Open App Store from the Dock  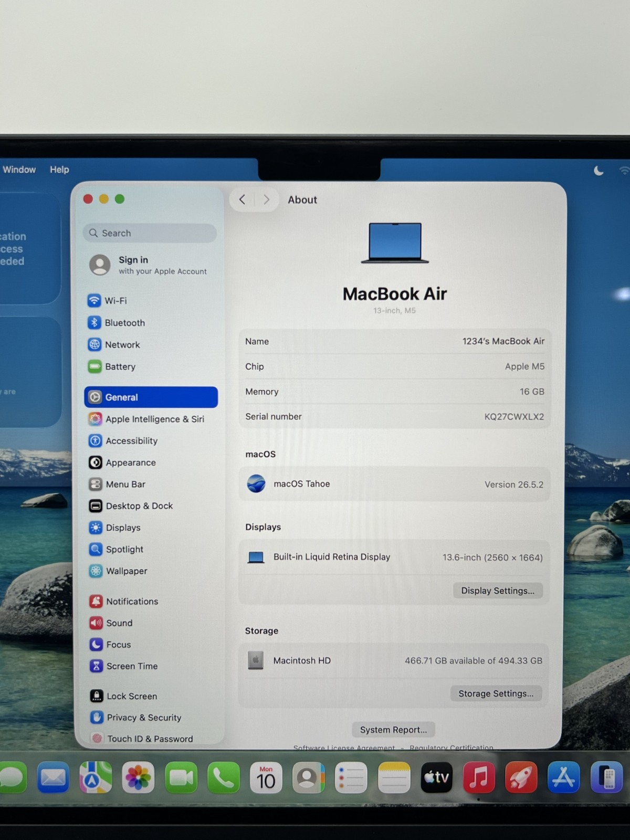564,778
